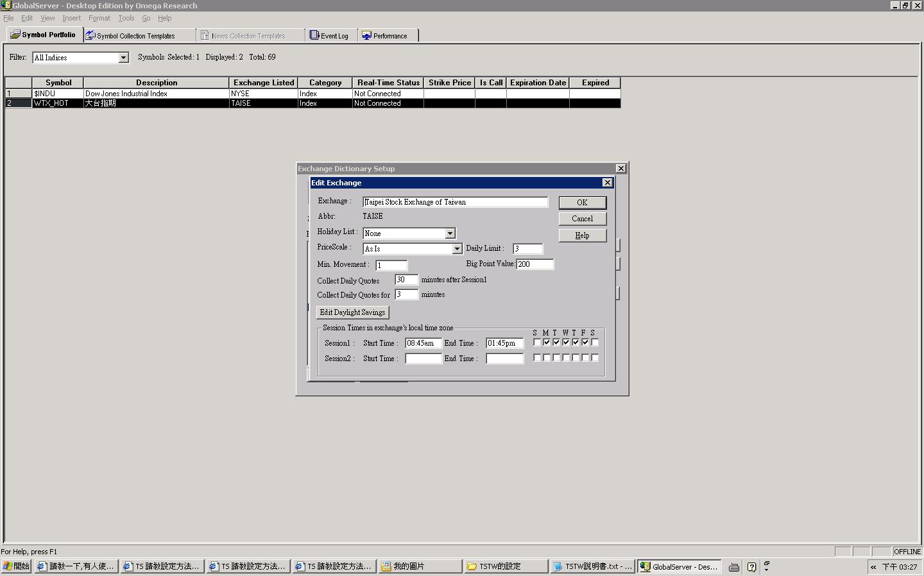Enable Sunday for Session1
The image size is (924, 576).
pyautogui.click(x=537, y=342)
